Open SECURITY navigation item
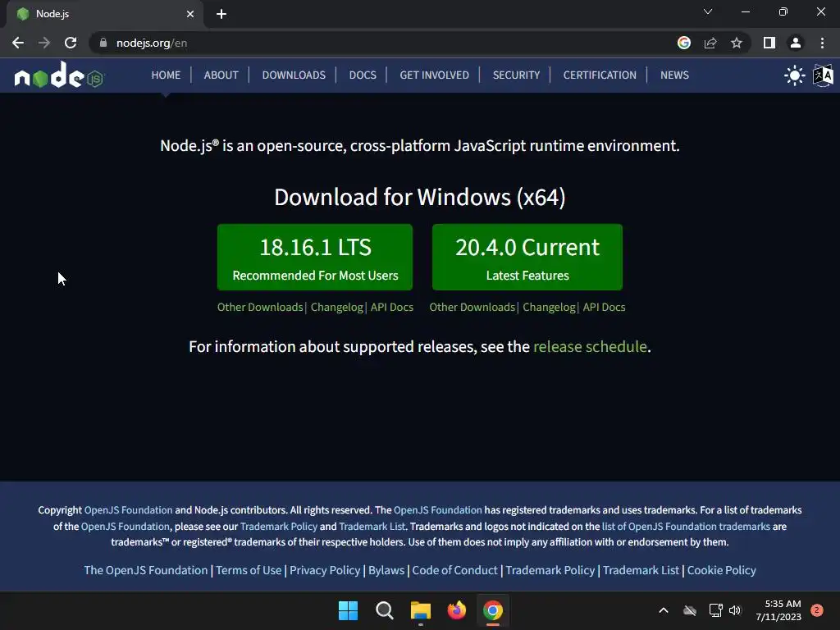This screenshot has height=630, width=840. [516, 75]
